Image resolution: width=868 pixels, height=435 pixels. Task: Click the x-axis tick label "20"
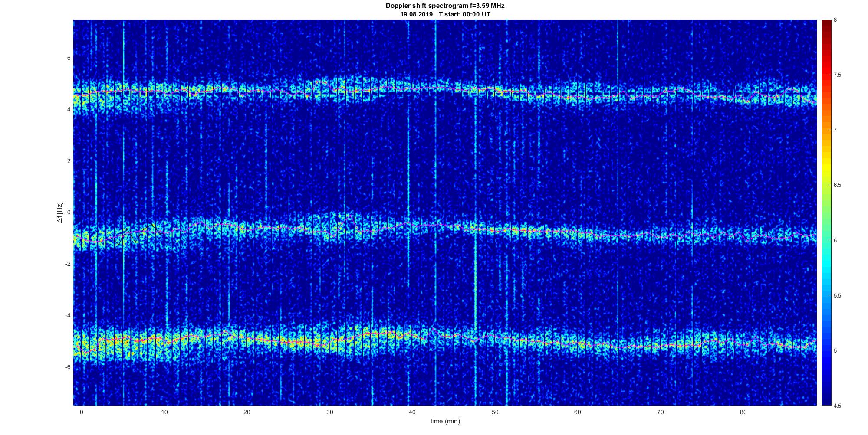(x=247, y=412)
